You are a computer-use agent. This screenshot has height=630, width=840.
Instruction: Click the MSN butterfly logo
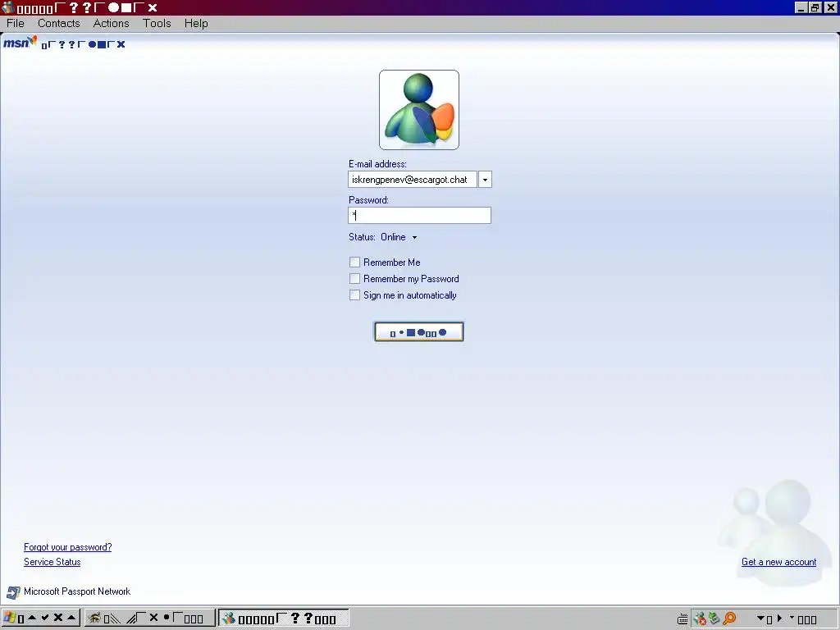(x=20, y=43)
